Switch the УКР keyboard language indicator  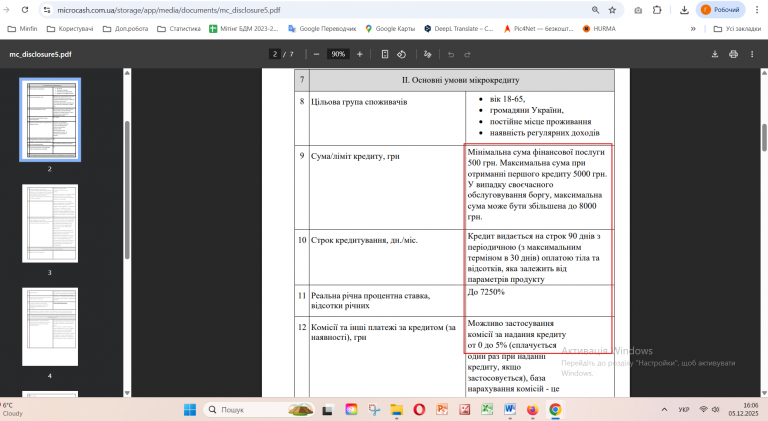pyautogui.click(x=684, y=410)
